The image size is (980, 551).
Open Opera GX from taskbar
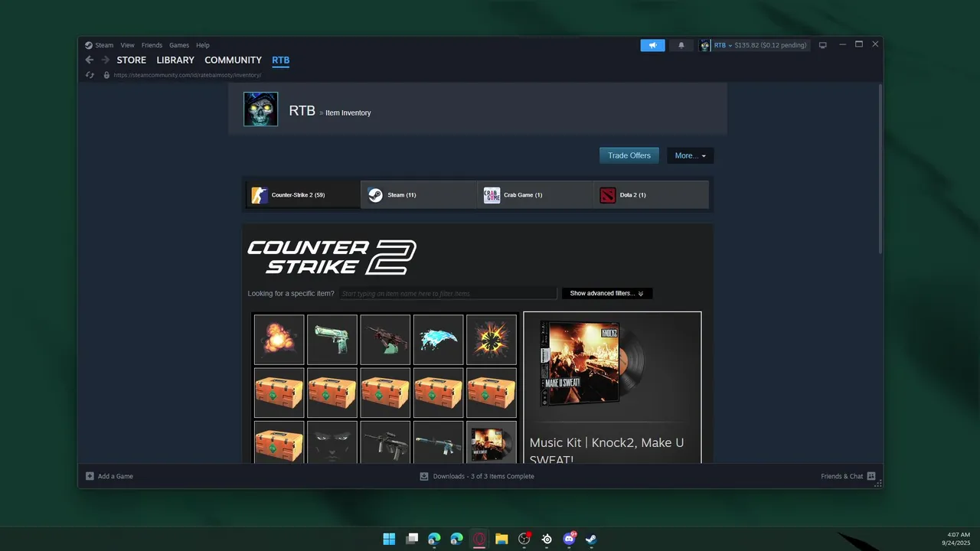tap(479, 539)
